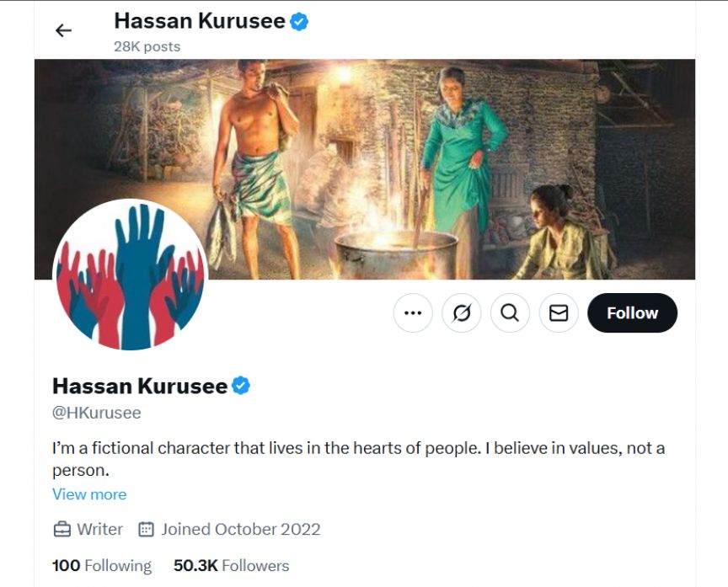Follow Hassan Kurusee
This screenshot has width=728, height=587.
point(632,312)
